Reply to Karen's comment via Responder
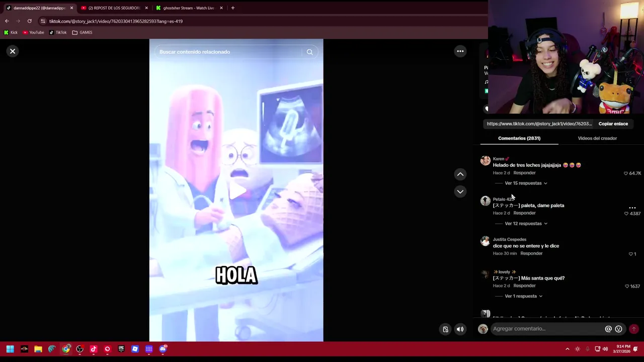The height and width of the screenshot is (362, 644). pos(524,173)
